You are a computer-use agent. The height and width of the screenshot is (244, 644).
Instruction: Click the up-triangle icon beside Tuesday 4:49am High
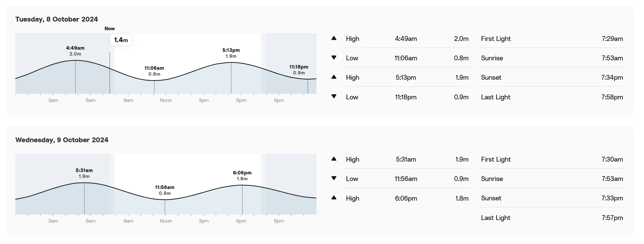[x=334, y=38]
